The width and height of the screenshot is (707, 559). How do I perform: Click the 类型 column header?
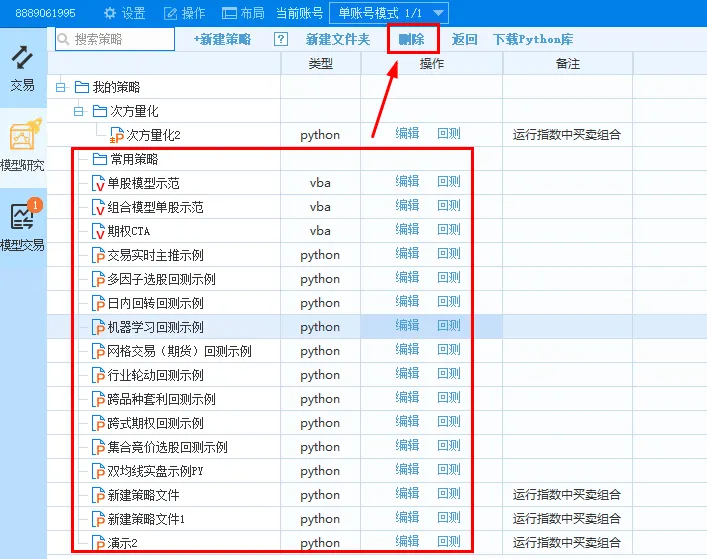320,64
